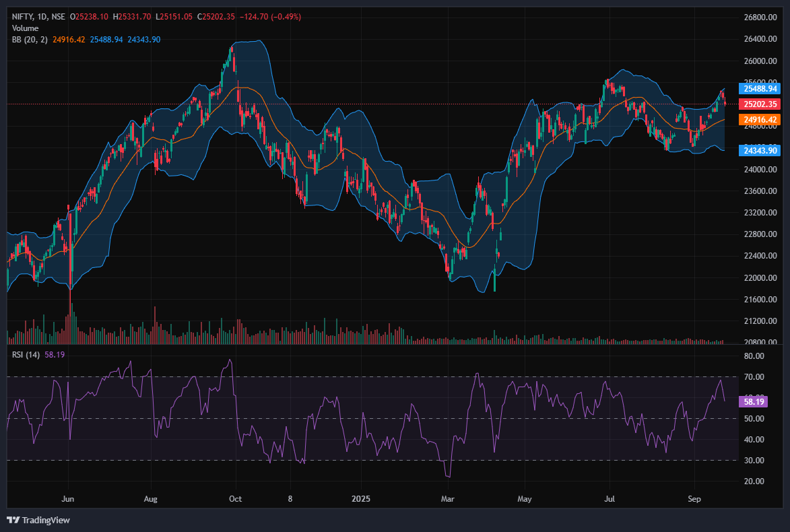
Task: Click the low price L25151.05
Action: coord(174,17)
